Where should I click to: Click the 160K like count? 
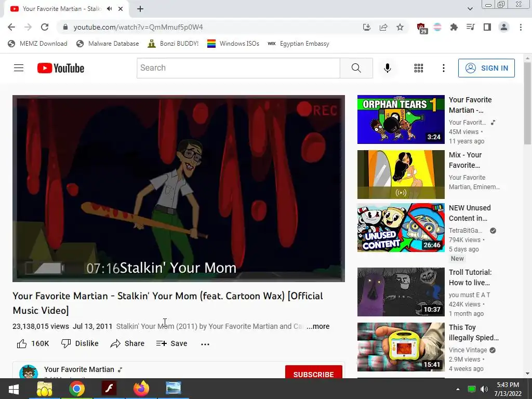[x=40, y=344]
